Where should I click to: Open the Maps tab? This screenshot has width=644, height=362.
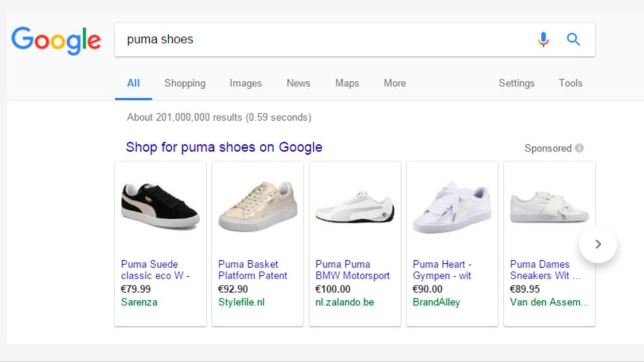click(347, 83)
